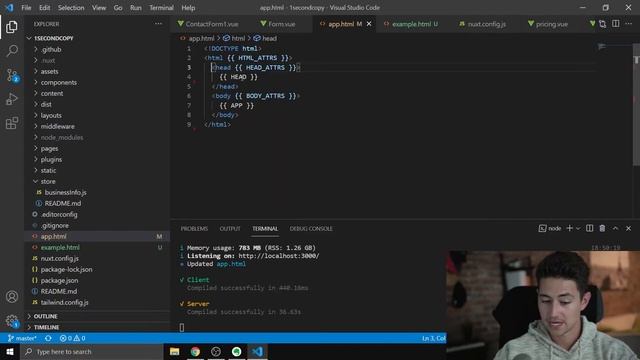
Task: Open the Extensions view
Action: tap(11, 122)
